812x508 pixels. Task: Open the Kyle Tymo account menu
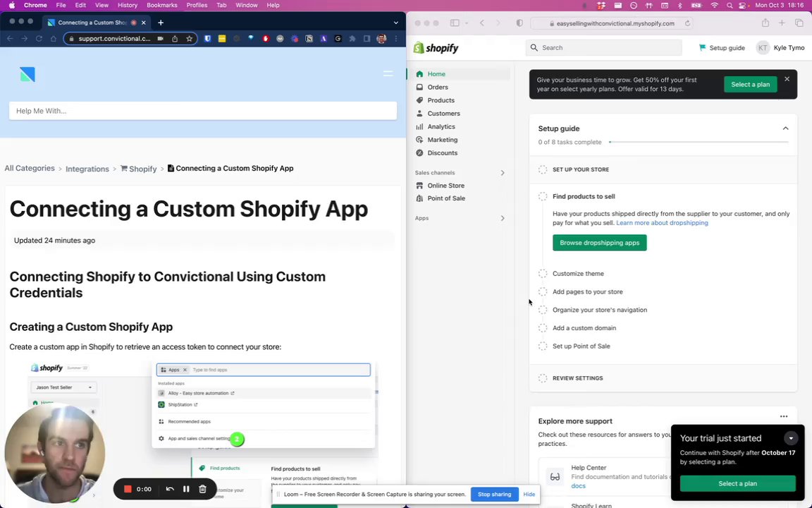pyautogui.click(x=780, y=48)
